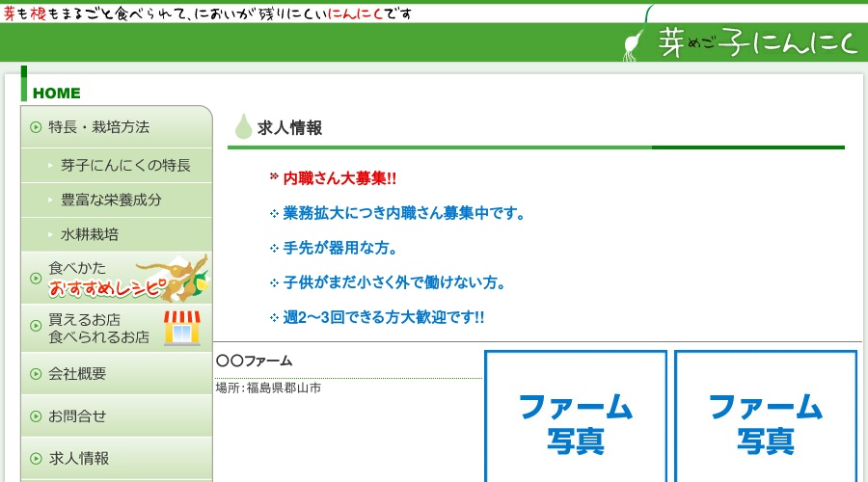868x482 pixels.
Task: Select the 芽子にんにくの特長 submenu item
Action: point(125,165)
